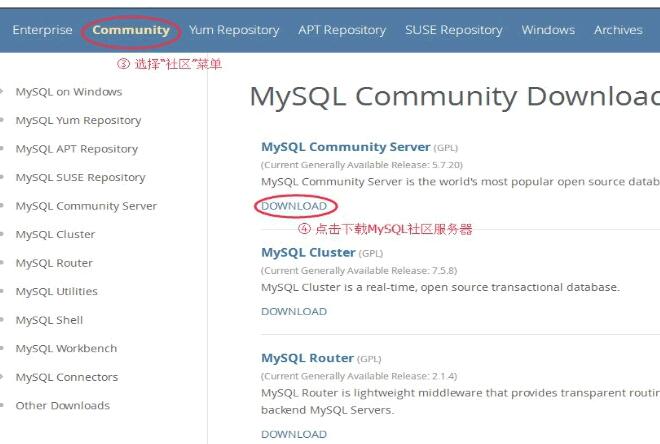660x444 pixels.
Task: Click MySQL Yum Repository in sidebar
Action: [78, 120]
